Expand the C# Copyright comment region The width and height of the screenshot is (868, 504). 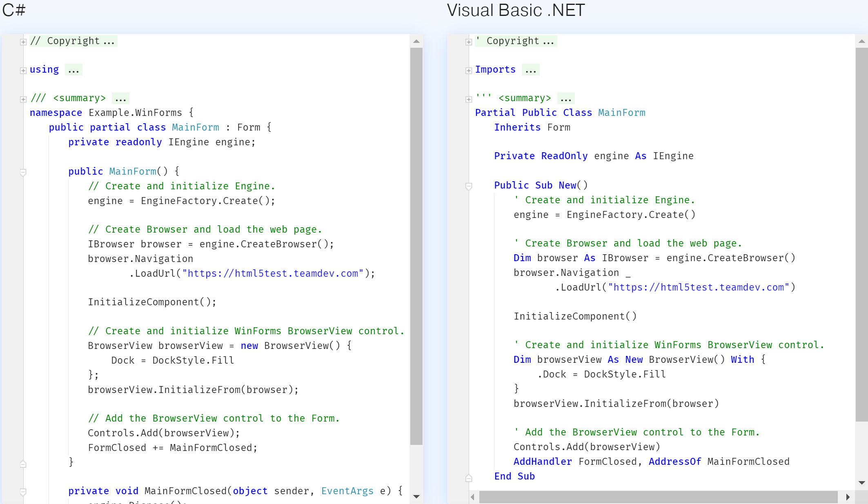click(23, 42)
